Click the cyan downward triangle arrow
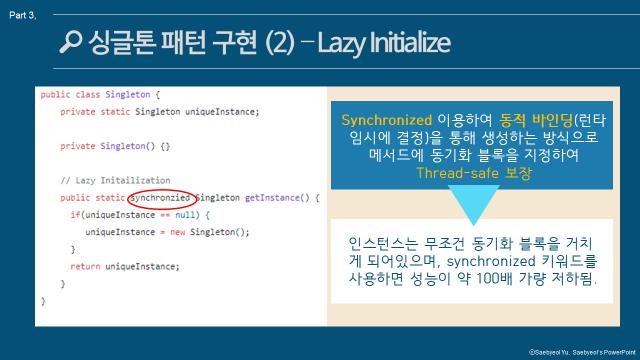This screenshot has width=640, height=360. [473, 205]
